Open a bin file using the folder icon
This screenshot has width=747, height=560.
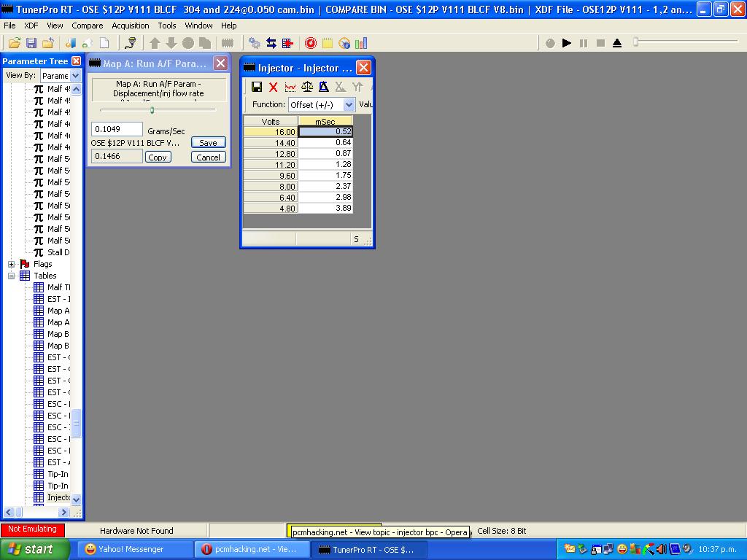click(15, 43)
